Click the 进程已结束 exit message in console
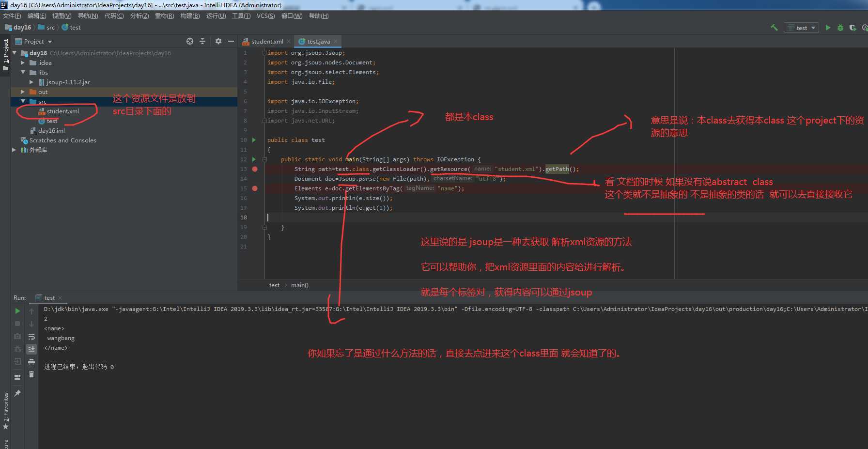The height and width of the screenshot is (449, 868). (x=78, y=367)
